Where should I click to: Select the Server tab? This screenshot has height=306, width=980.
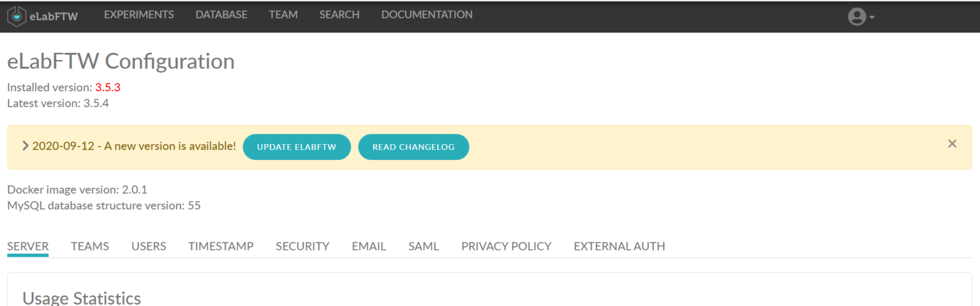pyautogui.click(x=28, y=246)
